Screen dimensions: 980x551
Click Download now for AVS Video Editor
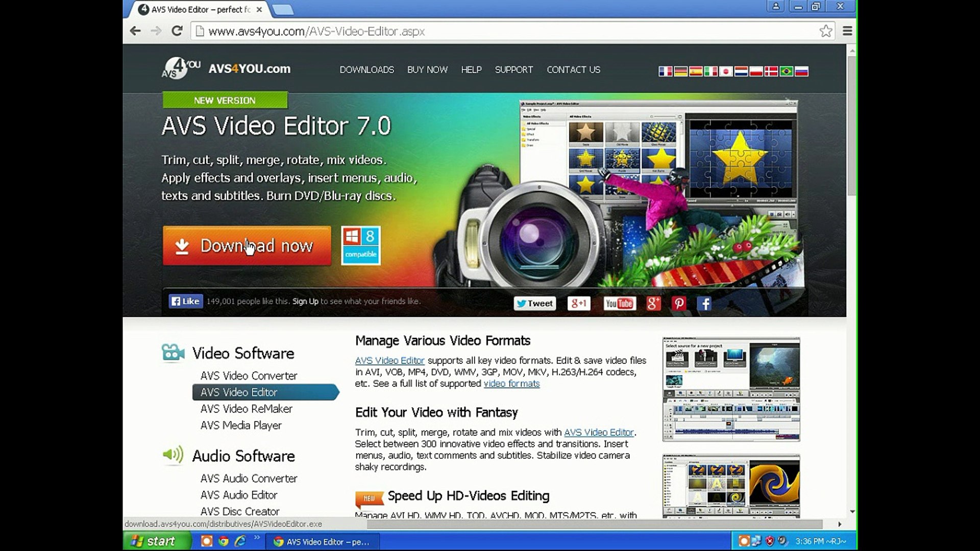pos(247,246)
